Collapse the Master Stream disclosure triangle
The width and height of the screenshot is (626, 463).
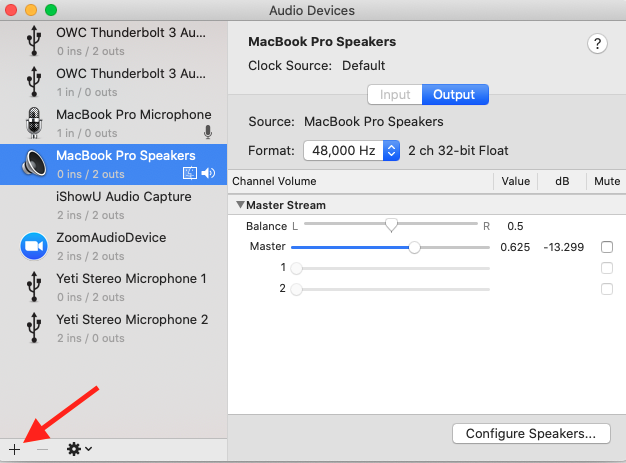(x=240, y=205)
